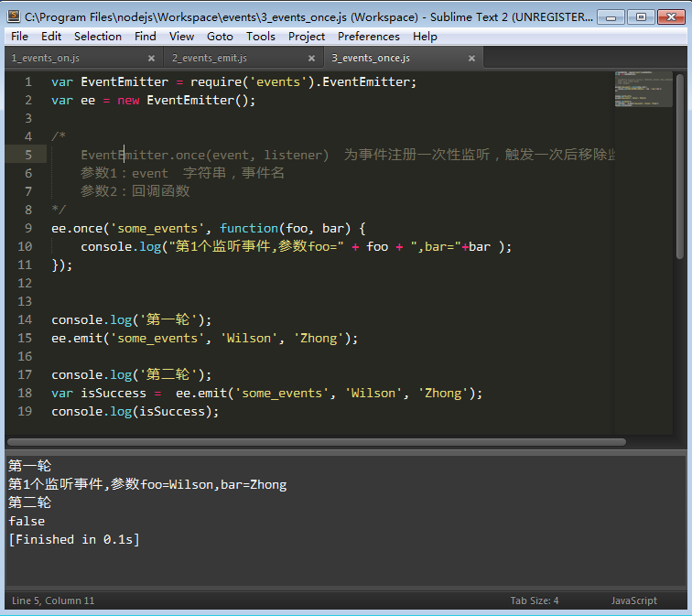Image resolution: width=692 pixels, height=616 pixels.
Task: Click the 回调函数 comment on line 7
Action: (x=161, y=191)
